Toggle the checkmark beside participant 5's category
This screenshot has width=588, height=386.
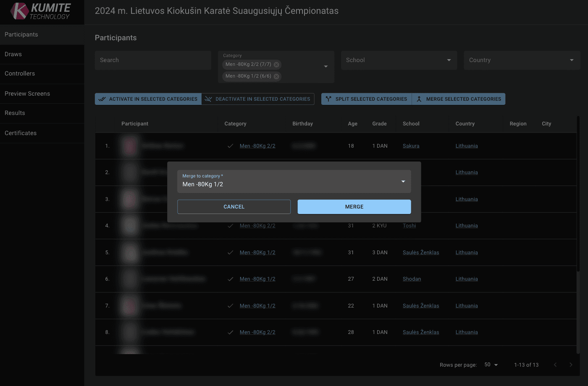[x=230, y=252]
